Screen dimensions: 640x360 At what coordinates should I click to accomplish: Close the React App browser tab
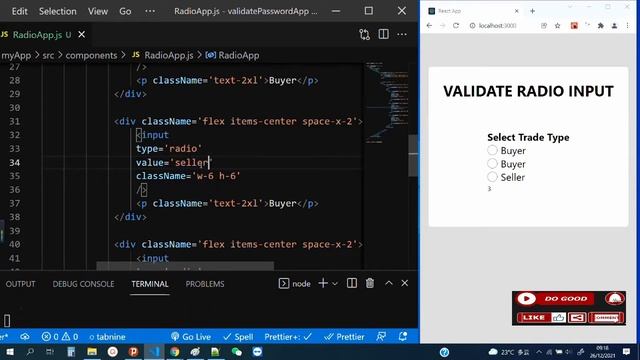(516, 11)
